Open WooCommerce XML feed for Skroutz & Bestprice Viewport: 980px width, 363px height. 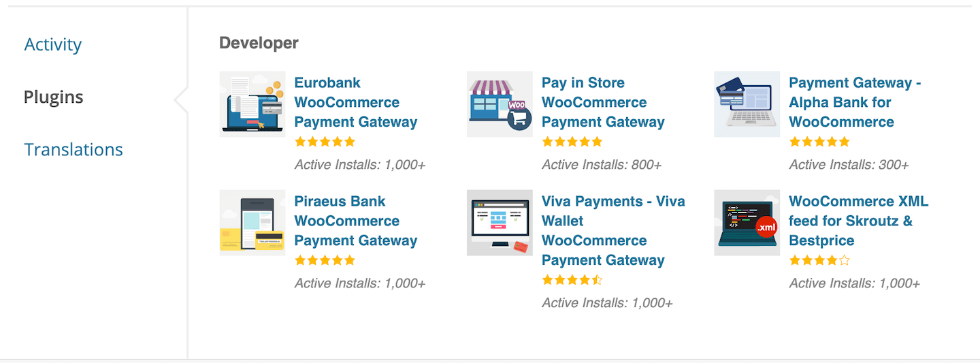click(x=859, y=221)
